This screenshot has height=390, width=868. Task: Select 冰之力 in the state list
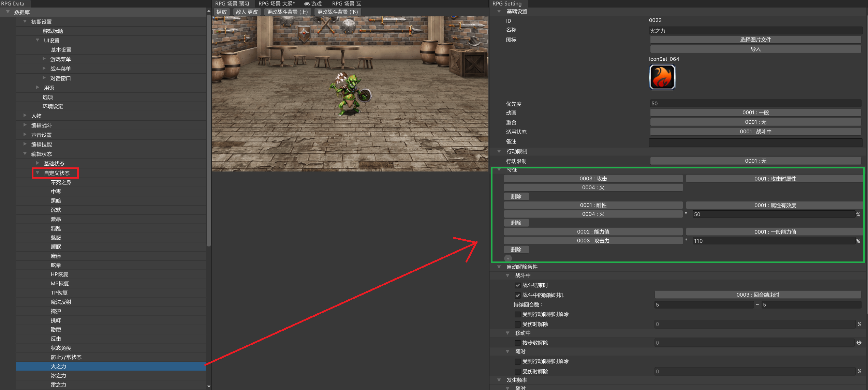(58, 375)
